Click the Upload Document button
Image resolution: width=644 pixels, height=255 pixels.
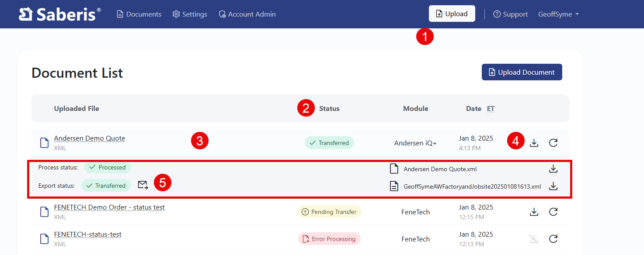pos(522,72)
